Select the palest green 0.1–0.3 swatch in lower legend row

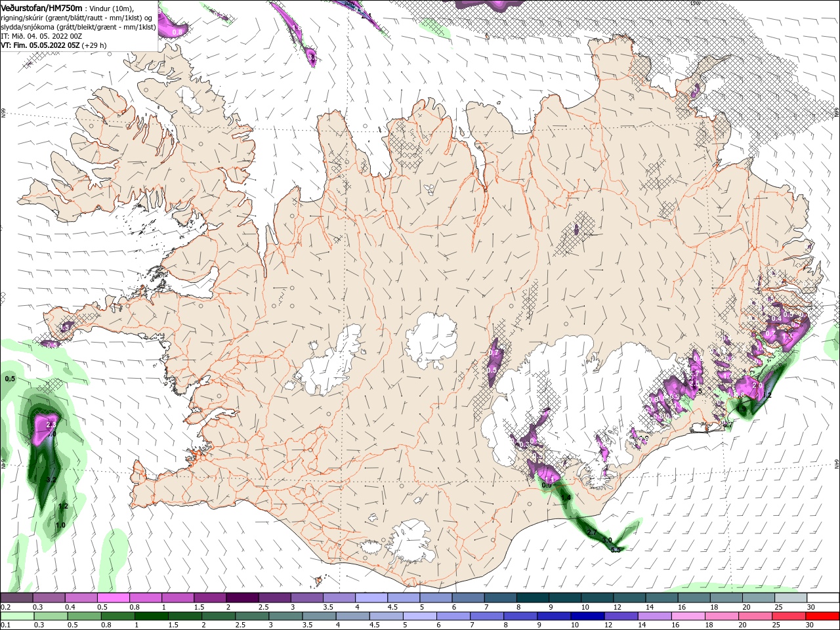pyautogui.click(x=17, y=616)
